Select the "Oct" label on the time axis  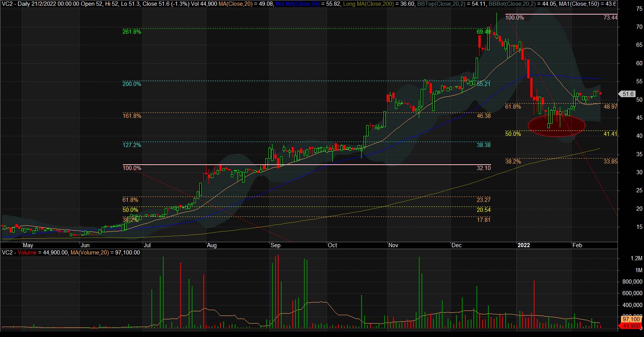(x=332, y=245)
